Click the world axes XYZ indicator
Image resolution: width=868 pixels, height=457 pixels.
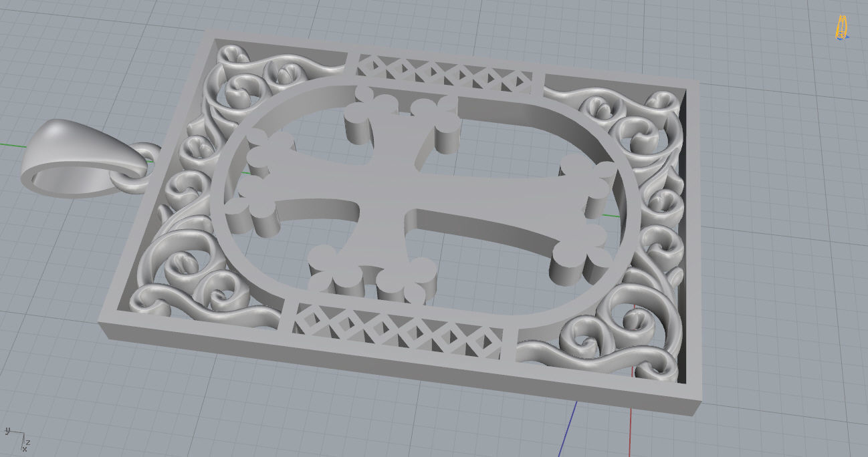[x=17, y=439]
